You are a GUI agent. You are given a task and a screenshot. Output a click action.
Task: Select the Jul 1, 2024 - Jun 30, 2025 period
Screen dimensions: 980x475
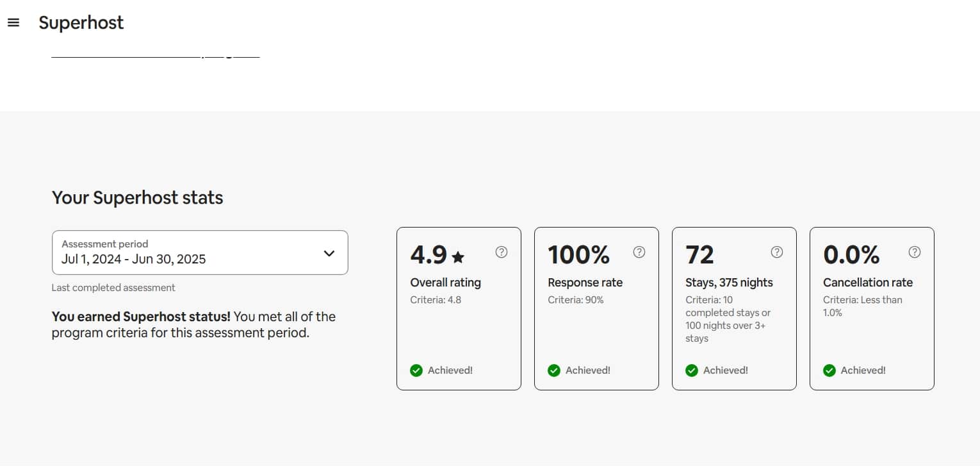pos(134,260)
